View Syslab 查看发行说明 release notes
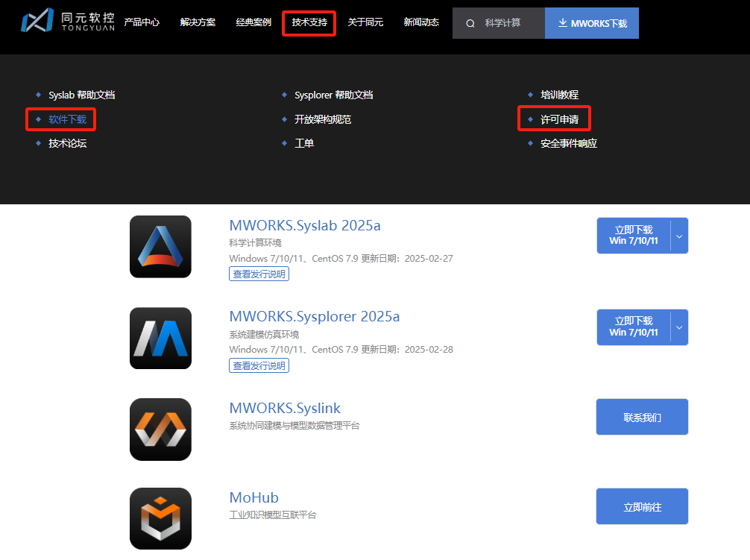750x560 pixels. (x=259, y=274)
